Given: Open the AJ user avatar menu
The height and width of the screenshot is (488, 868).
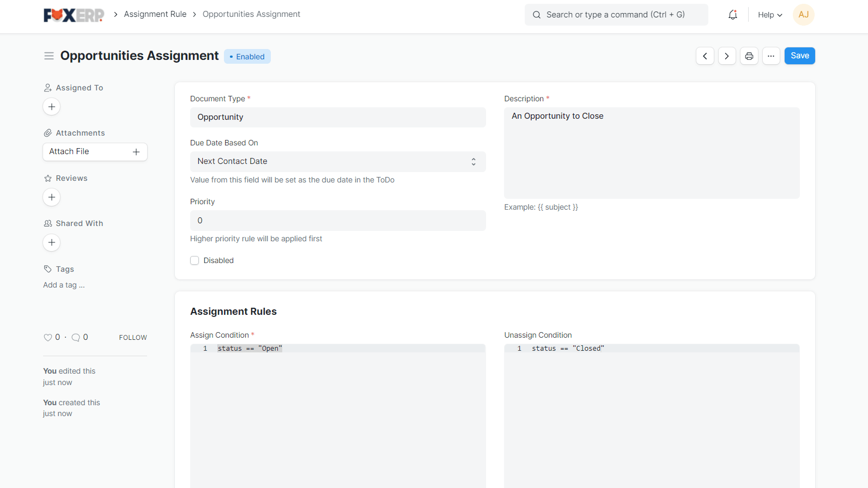Looking at the screenshot, I should (x=803, y=15).
